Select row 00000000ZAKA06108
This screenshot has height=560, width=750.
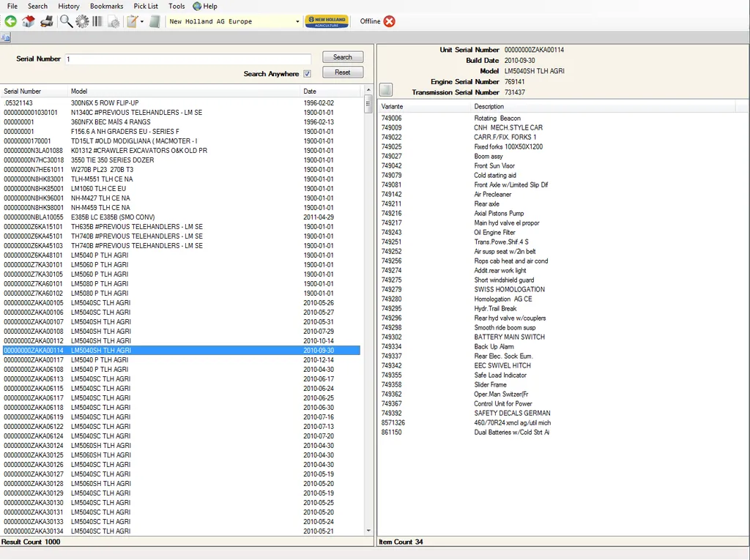[182, 370]
